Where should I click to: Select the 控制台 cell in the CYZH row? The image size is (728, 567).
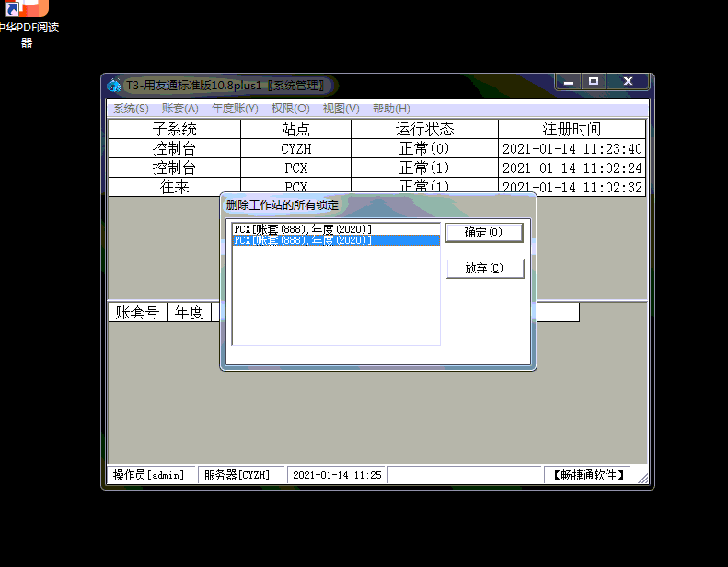175,148
